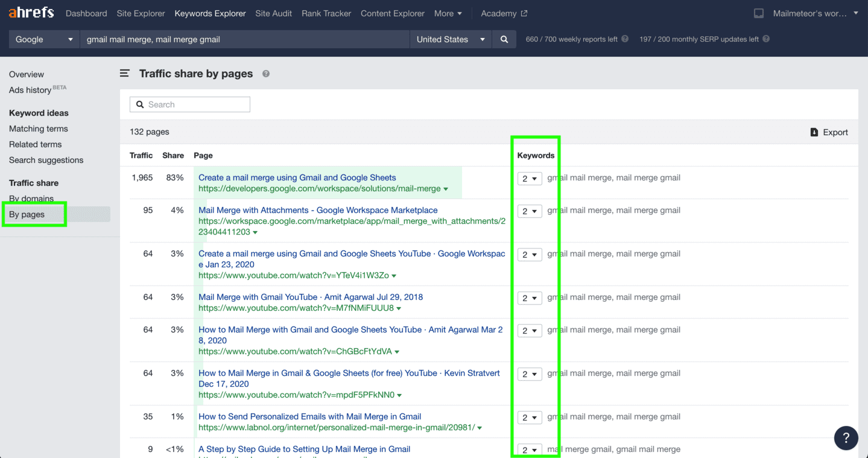This screenshot has width=868, height=458.
Task: Go to Site Explorer
Action: [x=141, y=13]
